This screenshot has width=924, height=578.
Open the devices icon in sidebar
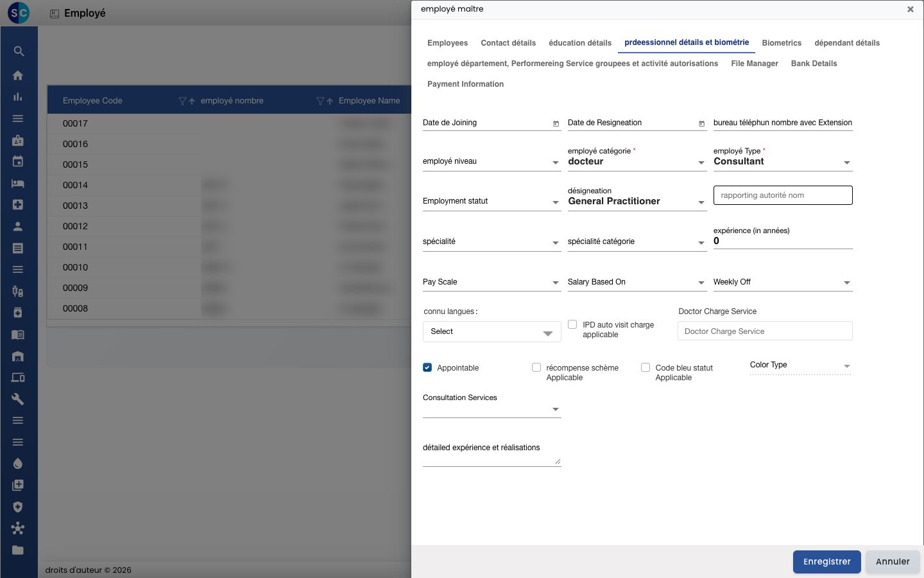[x=18, y=378]
